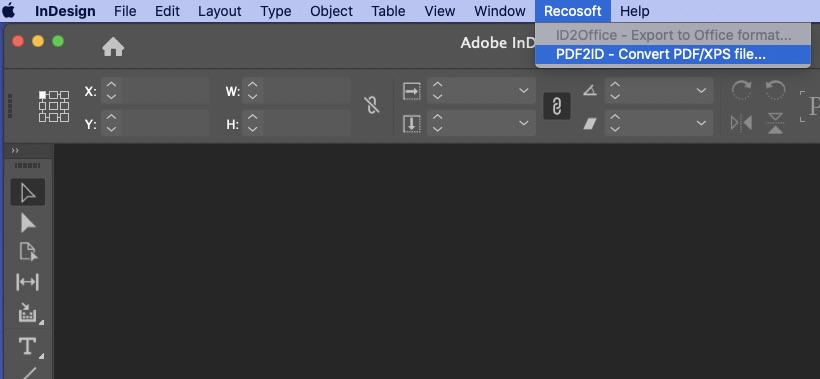Click the reference point locator grid
This screenshot has width=820, height=379.
[x=54, y=107]
